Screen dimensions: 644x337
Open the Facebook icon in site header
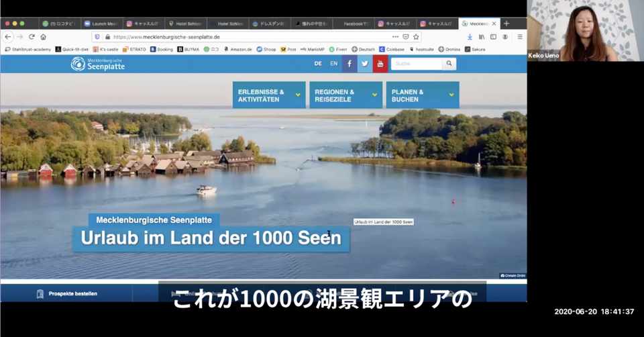350,64
